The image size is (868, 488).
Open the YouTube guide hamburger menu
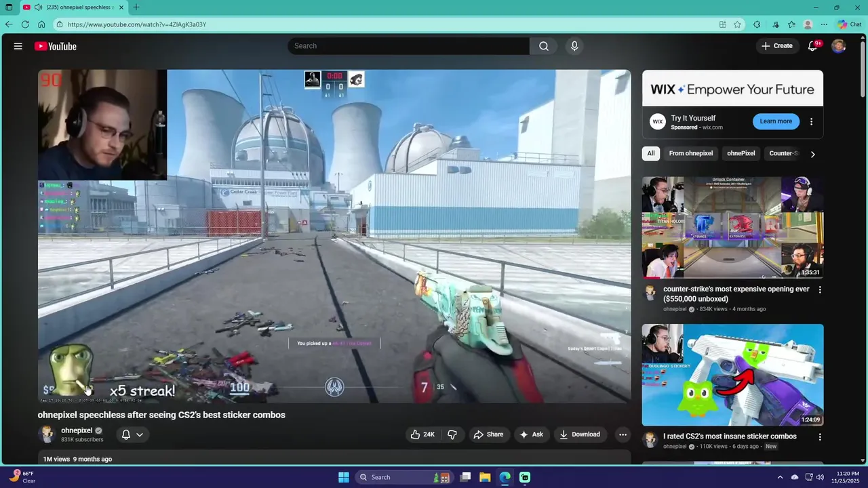tap(18, 46)
